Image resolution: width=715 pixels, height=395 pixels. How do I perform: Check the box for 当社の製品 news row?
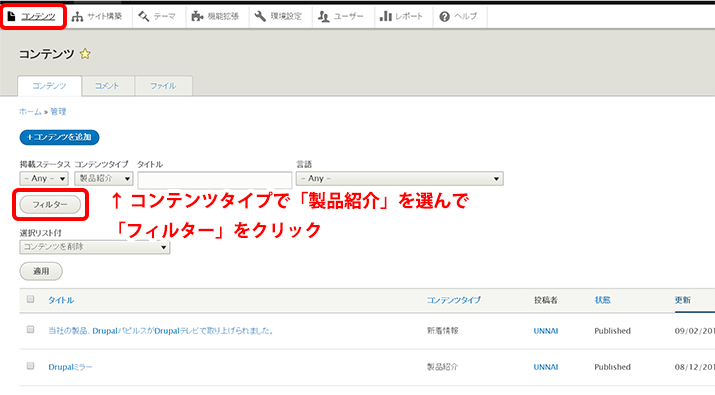31,329
